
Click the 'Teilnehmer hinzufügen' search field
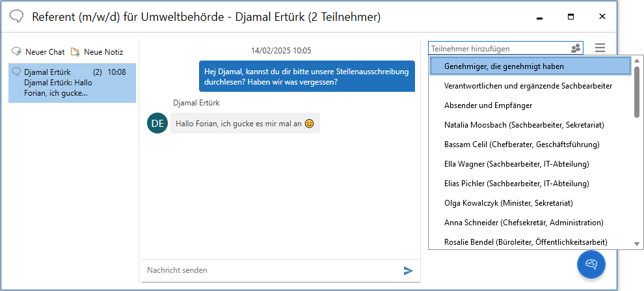tap(498, 48)
